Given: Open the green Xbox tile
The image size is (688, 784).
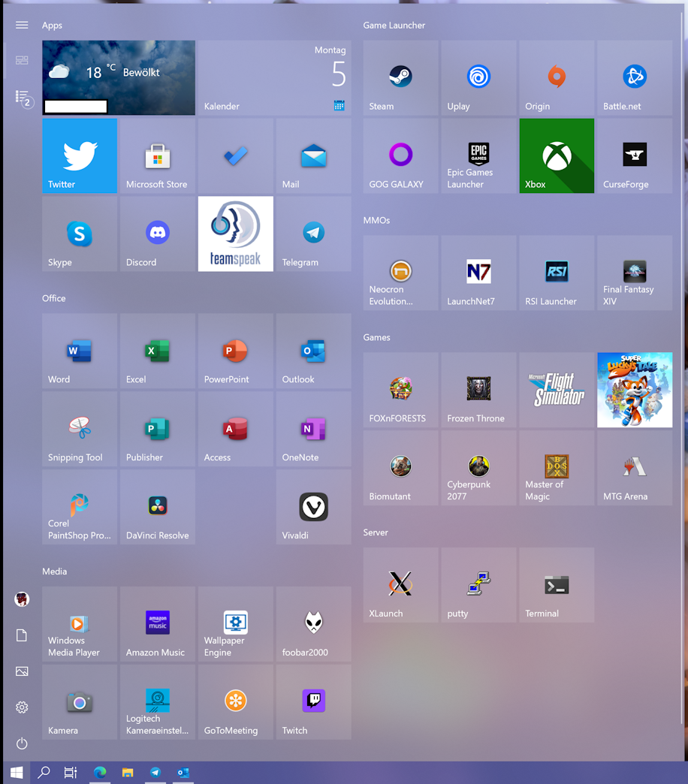Looking at the screenshot, I should [x=557, y=155].
